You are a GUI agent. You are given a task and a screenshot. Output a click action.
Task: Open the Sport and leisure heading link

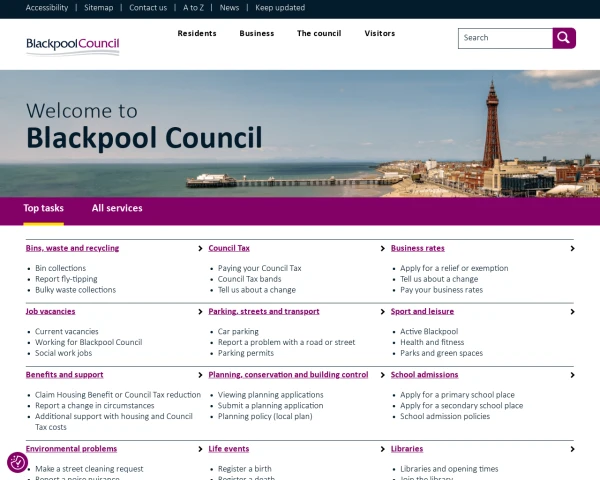422,311
